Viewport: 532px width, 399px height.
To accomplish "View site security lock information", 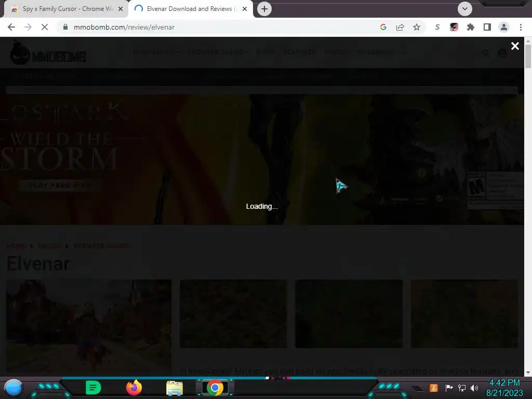I will 65,27.
